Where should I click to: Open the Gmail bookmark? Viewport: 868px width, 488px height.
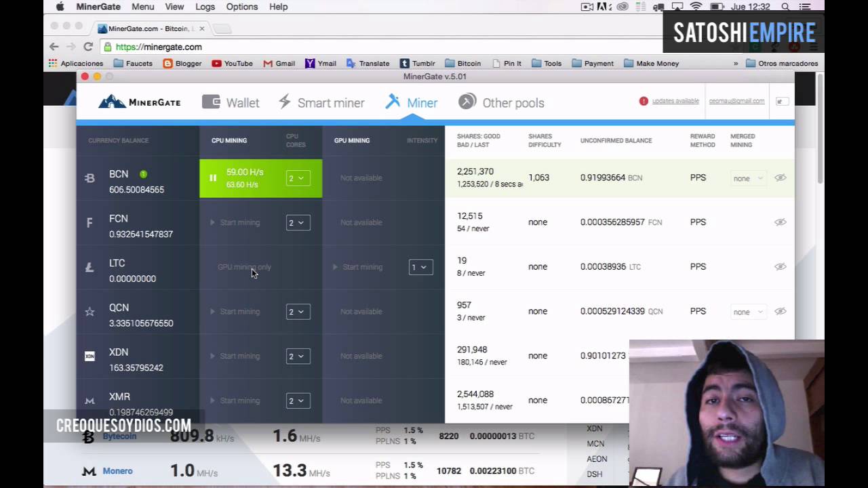(279, 63)
